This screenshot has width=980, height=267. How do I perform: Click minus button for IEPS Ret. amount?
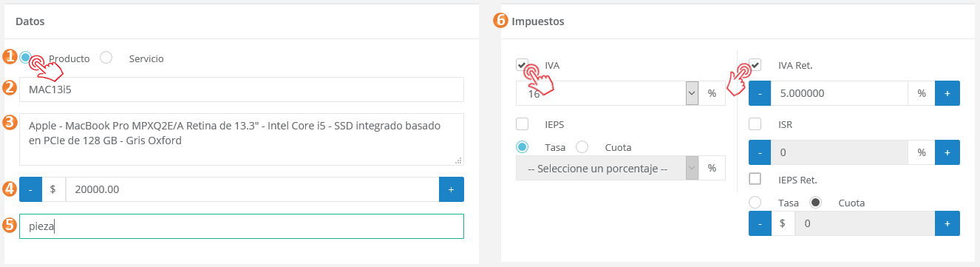point(760,223)
